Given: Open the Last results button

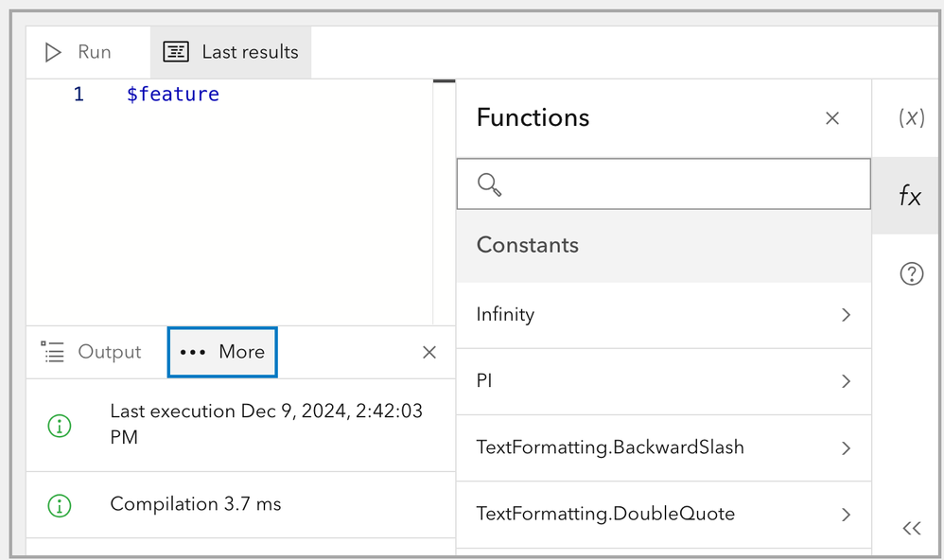Looking at the screenshot, I should [x=231, y=52].
